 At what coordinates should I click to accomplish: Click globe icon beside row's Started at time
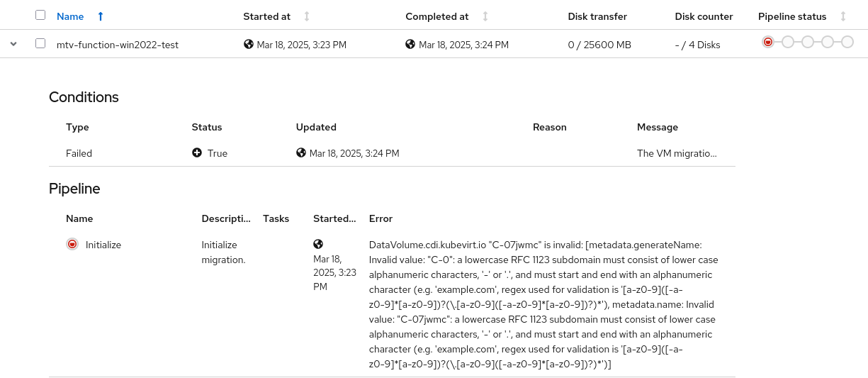click(249, 44)
